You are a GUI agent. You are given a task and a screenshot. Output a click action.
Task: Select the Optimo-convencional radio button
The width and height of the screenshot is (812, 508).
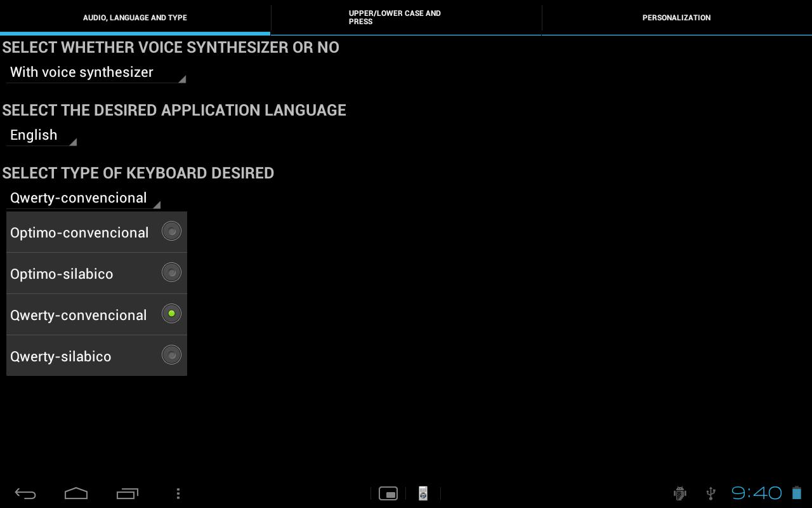(x=171, y=231)
